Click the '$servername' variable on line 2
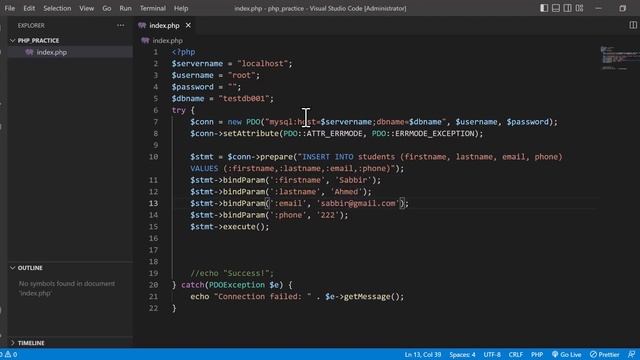Image resolution: width=640 pixels, height=360 pixels. (x=197, y=64)
